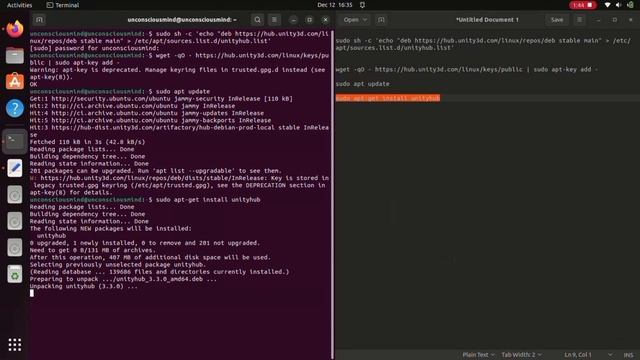Create a new document in text editor
Screen dimensions: 640x360
[x=381, y=20]
